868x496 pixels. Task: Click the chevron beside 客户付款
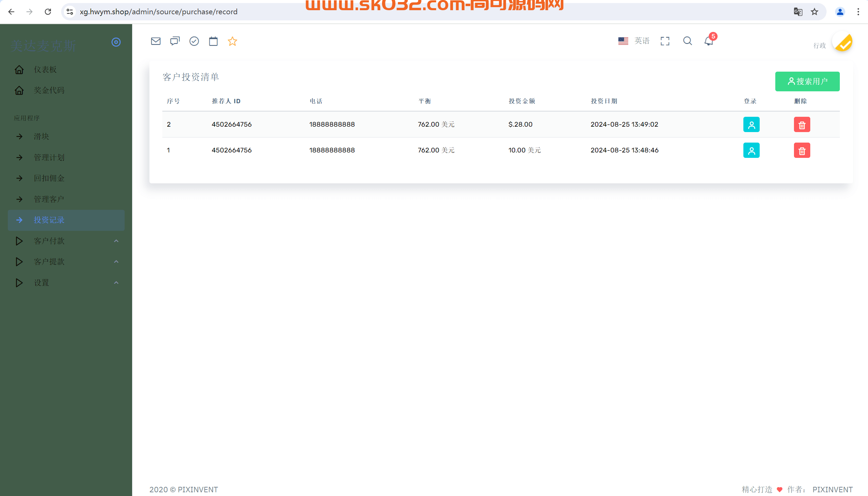pos(116,241)
